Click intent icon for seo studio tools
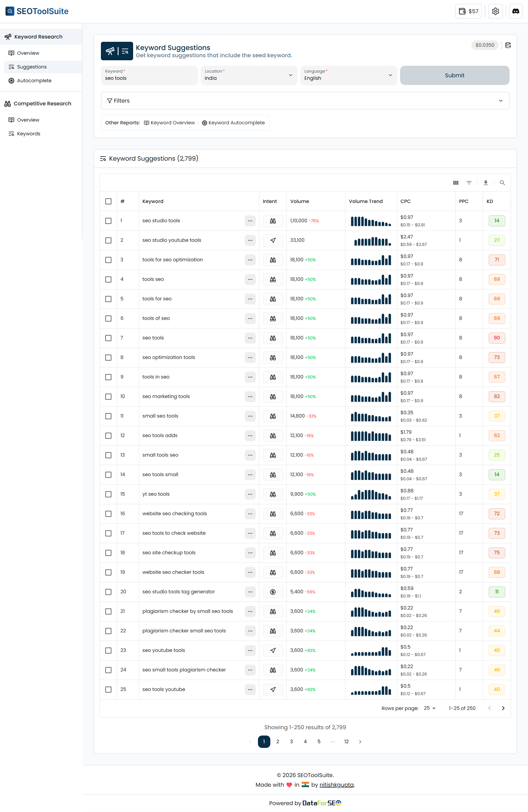This screenshot has height=812, width=528. tap(273, 221)
